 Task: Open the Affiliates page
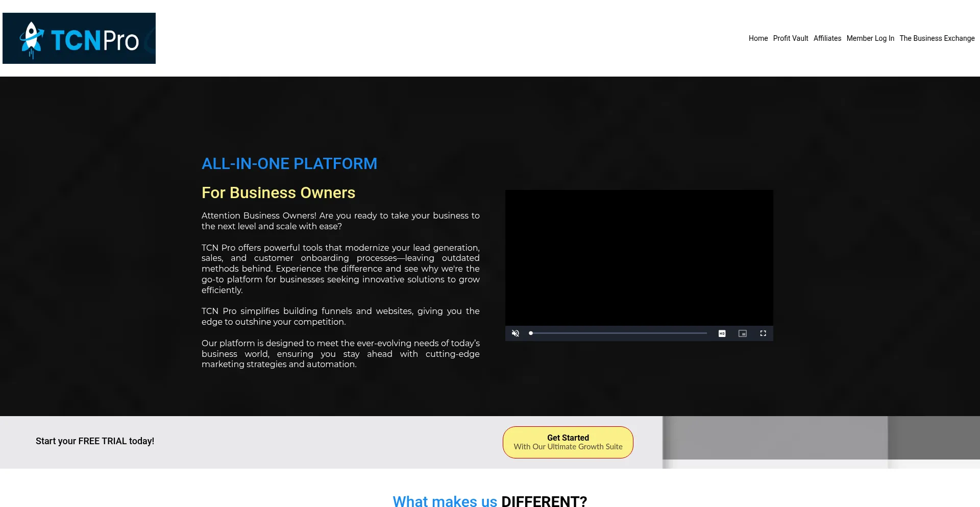(827, 38)
